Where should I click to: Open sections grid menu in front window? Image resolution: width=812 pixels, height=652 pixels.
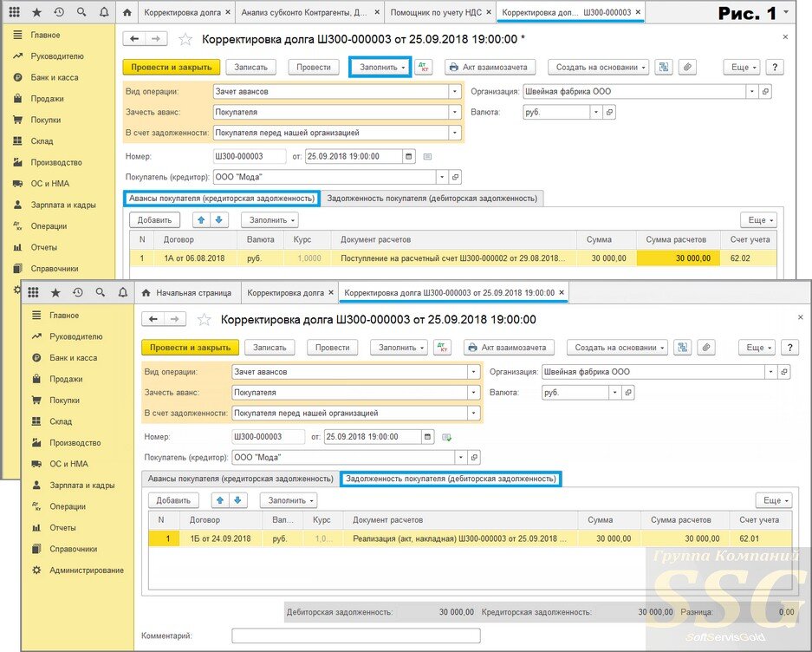click(33, 292)
